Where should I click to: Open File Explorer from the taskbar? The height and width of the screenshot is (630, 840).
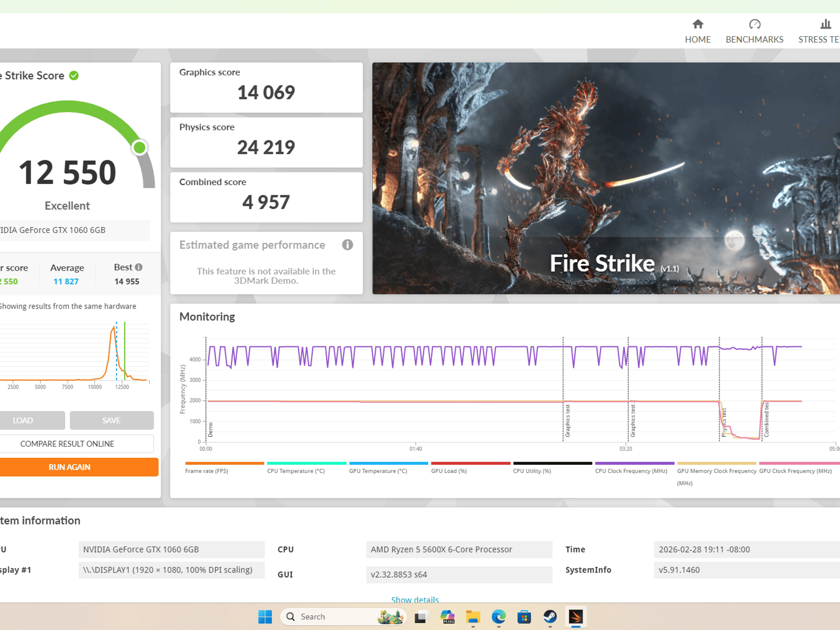pos(473,616)
